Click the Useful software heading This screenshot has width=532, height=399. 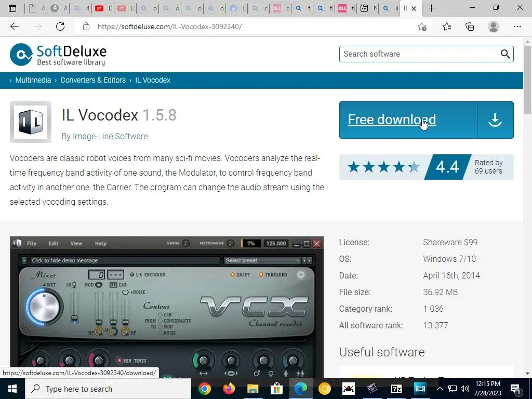pyautogui.click(x=382, y=352)
